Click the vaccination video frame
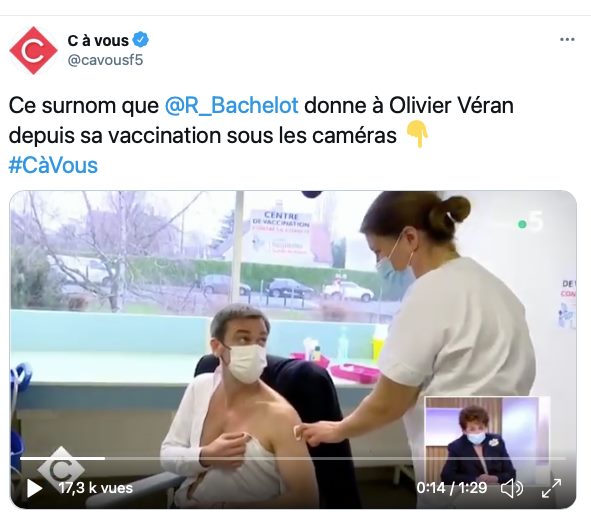This screenshot has height=515, width=591. (293, 349)
